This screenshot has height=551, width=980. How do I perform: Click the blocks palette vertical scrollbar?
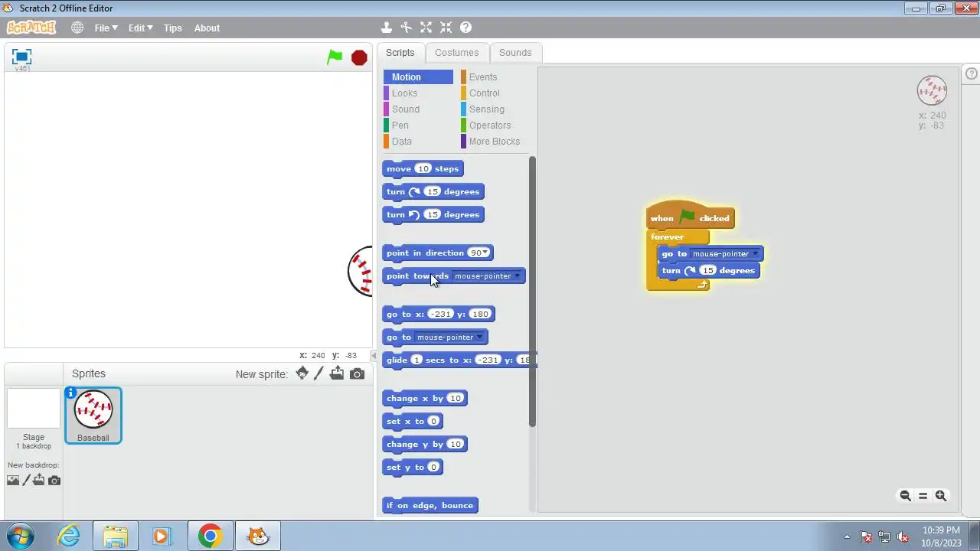(532, 292)
